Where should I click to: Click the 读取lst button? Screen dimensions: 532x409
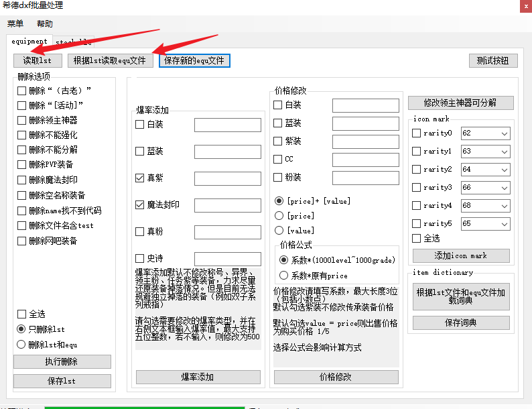[x=38, y=60]
